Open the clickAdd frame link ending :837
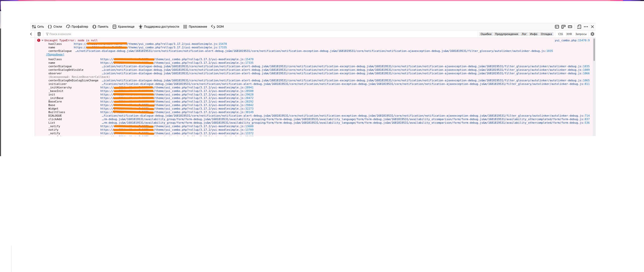This screenshot has height=272, width=644. tap(346, 119)
